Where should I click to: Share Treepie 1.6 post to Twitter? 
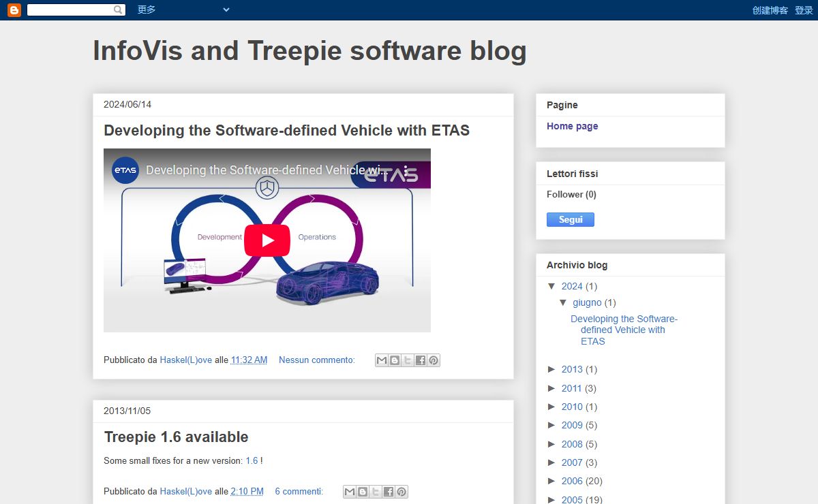(x=376, y=492)
